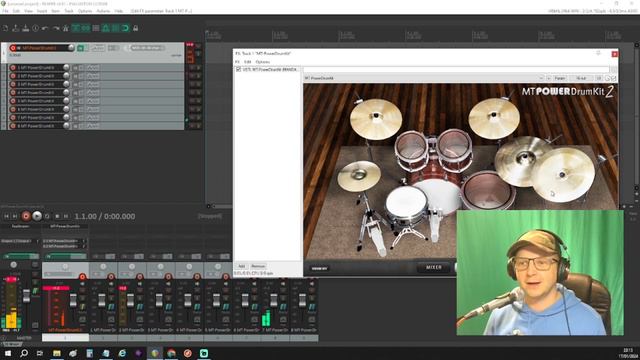640x360 pixels.
Task: Click the transport Stop button
Action: pyautogui.click(x=57, y=216)
